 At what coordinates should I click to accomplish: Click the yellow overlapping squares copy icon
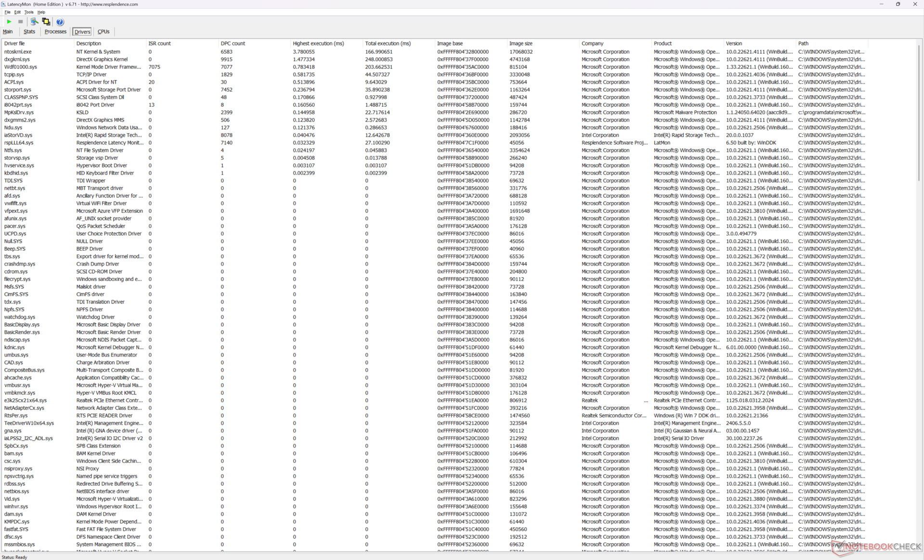(46, 22)
